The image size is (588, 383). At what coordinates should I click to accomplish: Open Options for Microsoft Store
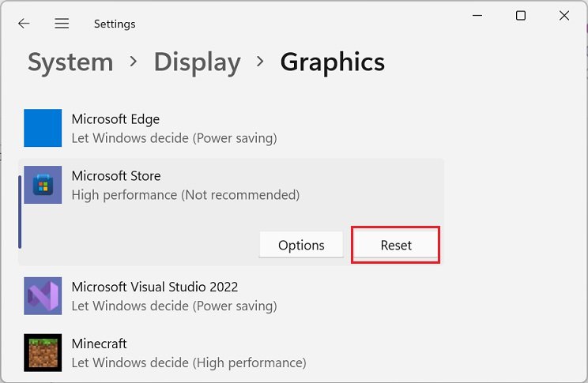(x=301, y=245)
